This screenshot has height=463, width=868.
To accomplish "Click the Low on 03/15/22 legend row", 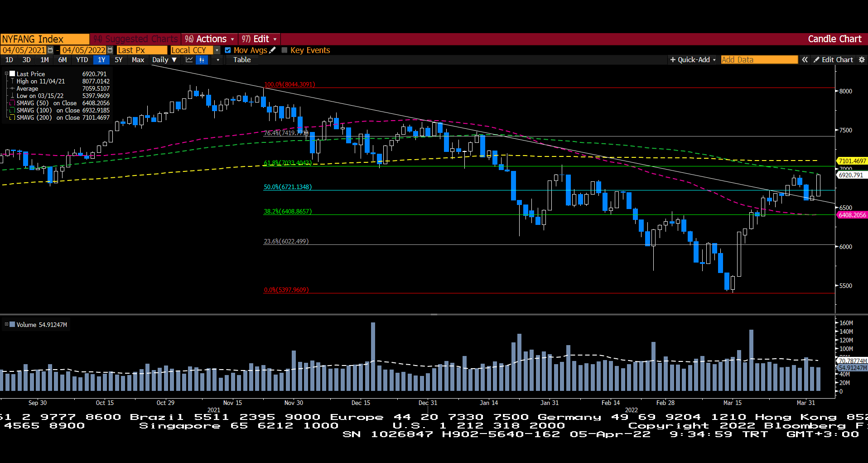I will 60,96.
